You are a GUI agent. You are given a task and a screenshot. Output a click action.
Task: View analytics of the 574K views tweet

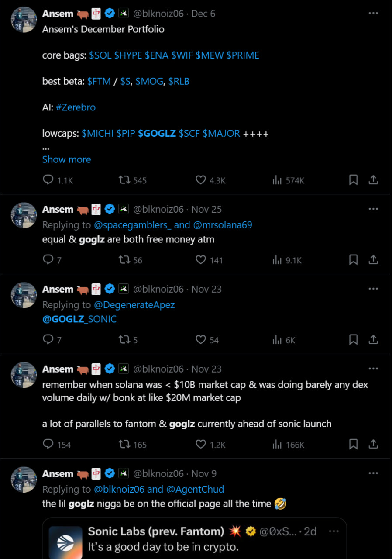[x=277, y=180]
